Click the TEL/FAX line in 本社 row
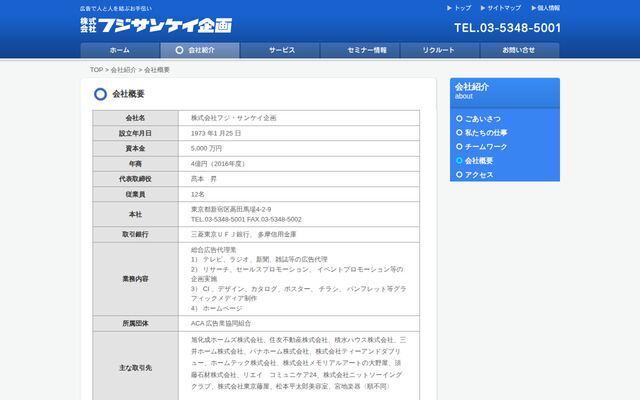Viewport: 640px width, 400px height. click(246, 219)
